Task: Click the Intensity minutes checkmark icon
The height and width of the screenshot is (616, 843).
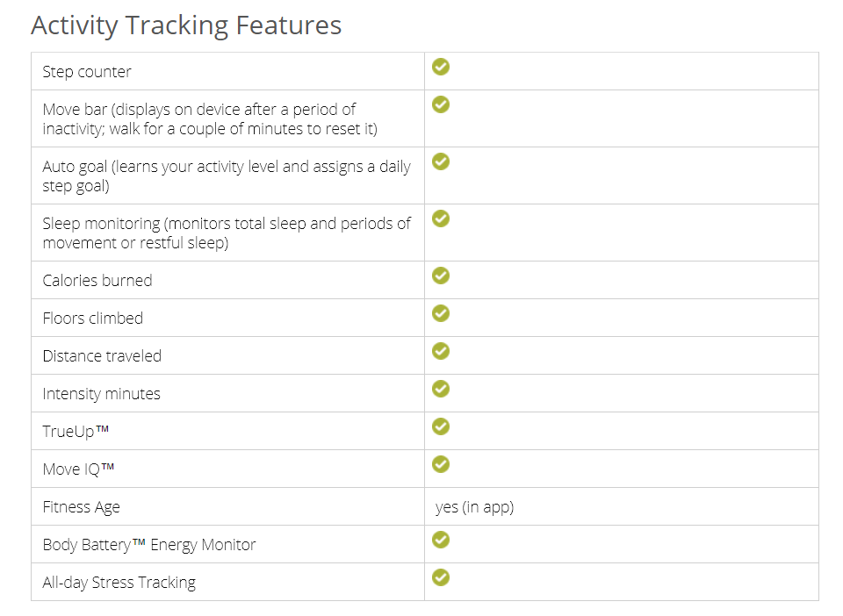Action: pyautogui.click(x=441, y=389)
